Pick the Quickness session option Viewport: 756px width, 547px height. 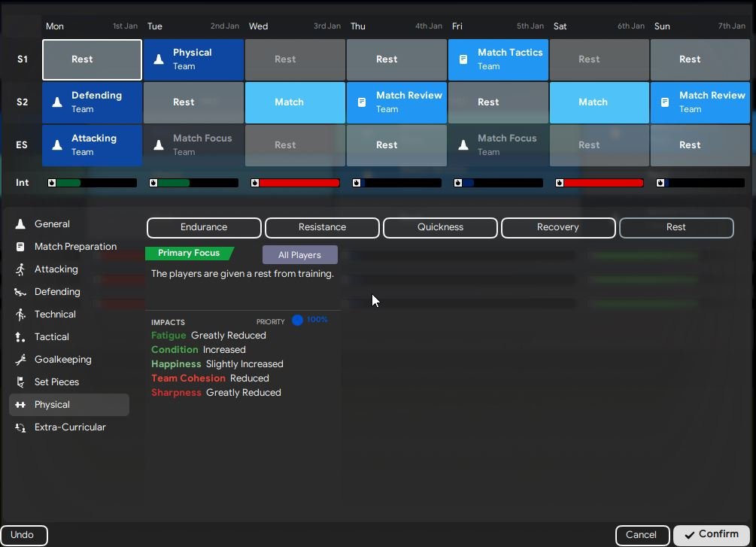pos(440,228)
